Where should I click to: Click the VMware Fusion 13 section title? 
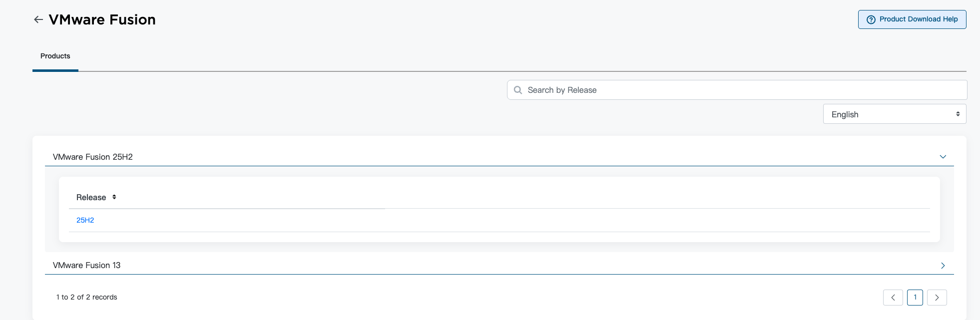coord(87,265)
